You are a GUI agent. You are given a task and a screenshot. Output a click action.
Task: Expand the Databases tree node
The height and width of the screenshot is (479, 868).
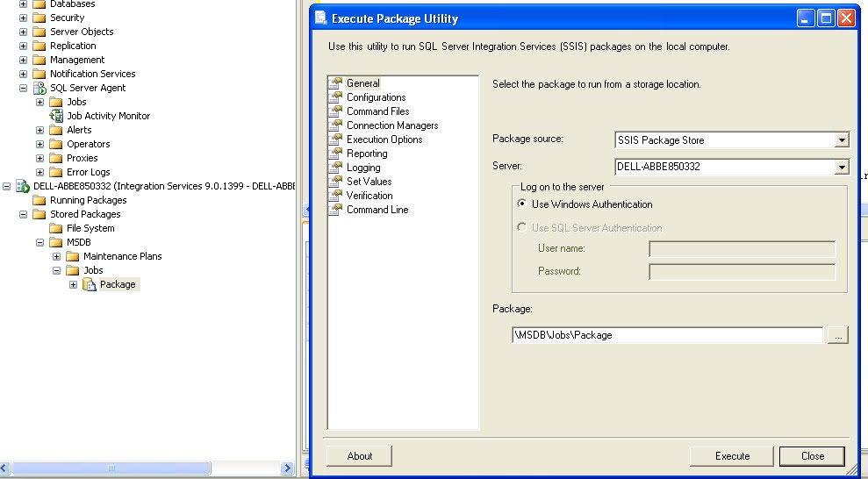[x=23, y=4]
